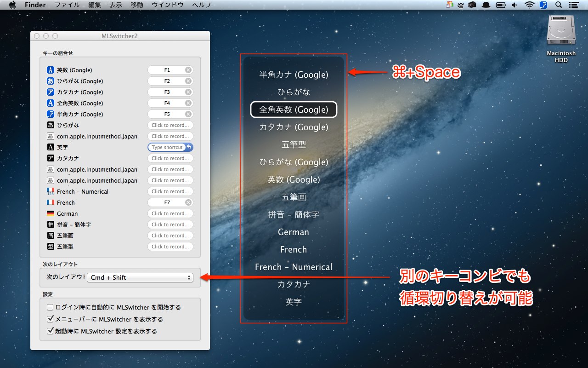Open the 表示 menu
588x368 pixels.
pos(116,5)
